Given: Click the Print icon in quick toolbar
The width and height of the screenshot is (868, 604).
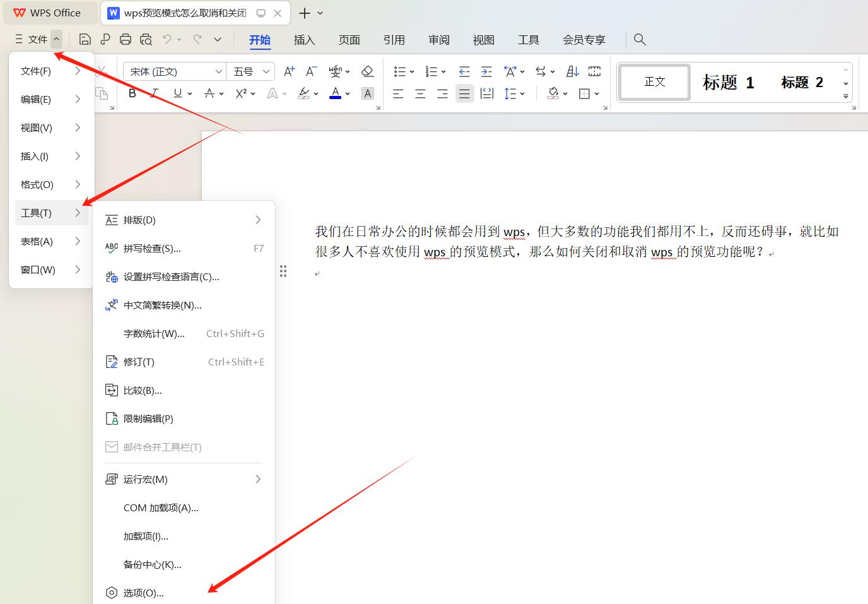Looking at the screenshot, I should pyautogui.click(x=126, y=39).
